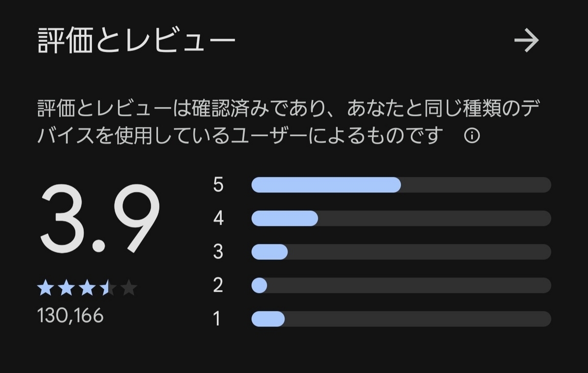Select the 2-star rating bar
The image size is (588, 373).
point(401,285)
